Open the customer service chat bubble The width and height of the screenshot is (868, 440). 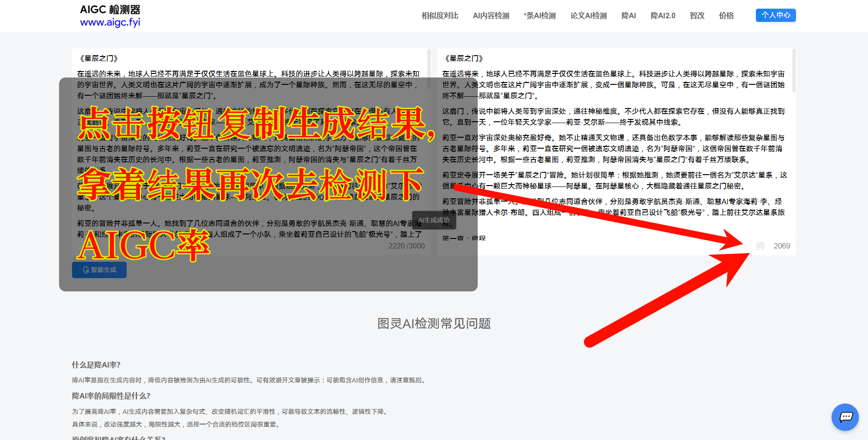[x=845, y=417]
